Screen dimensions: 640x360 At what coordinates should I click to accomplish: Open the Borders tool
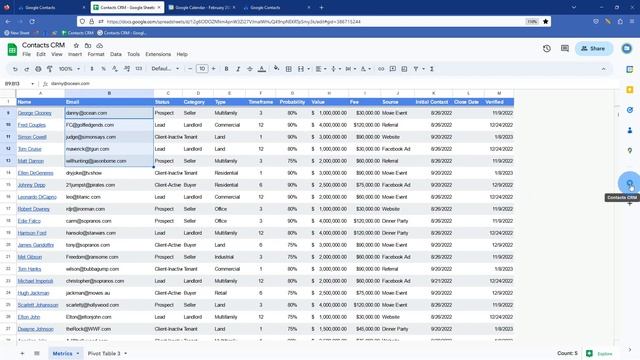click(289, 69)
